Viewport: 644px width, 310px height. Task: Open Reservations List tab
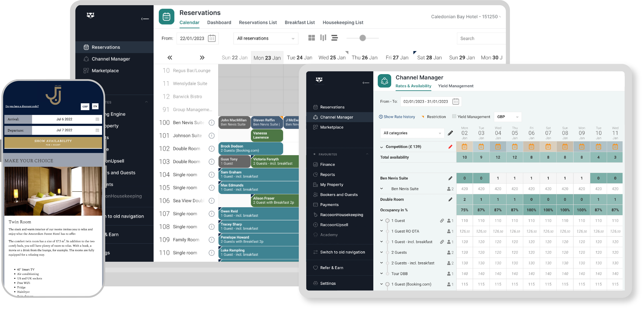[x=258, y=23]
